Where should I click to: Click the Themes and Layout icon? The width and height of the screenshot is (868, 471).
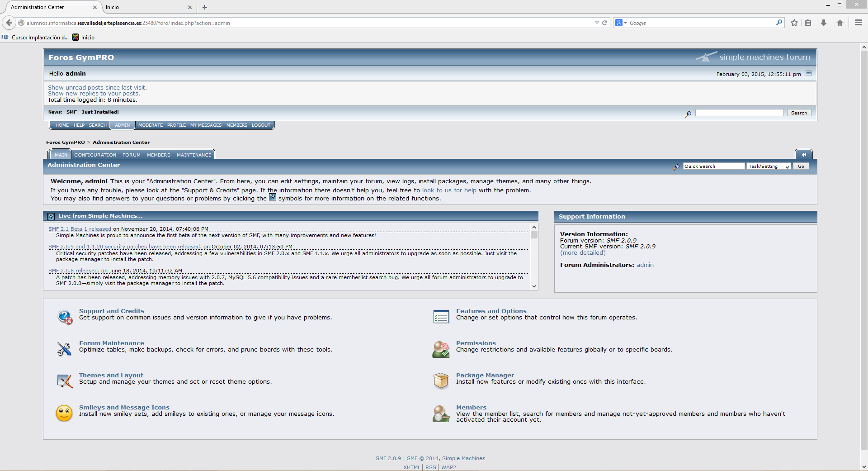coord(65,381)
